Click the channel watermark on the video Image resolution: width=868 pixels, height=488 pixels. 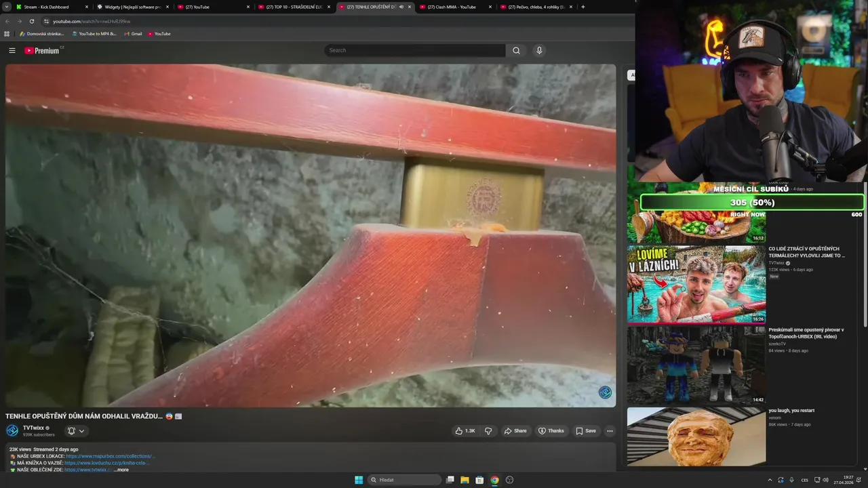point(605,392)
